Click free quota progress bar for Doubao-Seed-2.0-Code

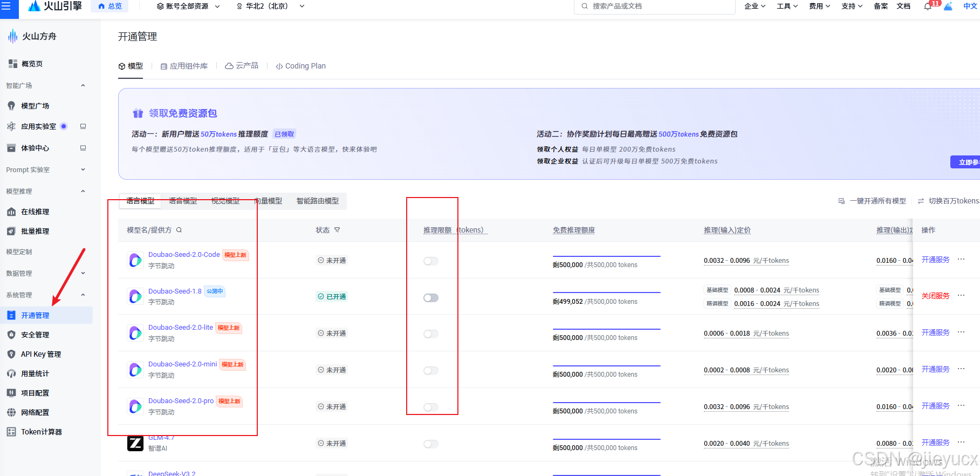click(x=606, y=256)
